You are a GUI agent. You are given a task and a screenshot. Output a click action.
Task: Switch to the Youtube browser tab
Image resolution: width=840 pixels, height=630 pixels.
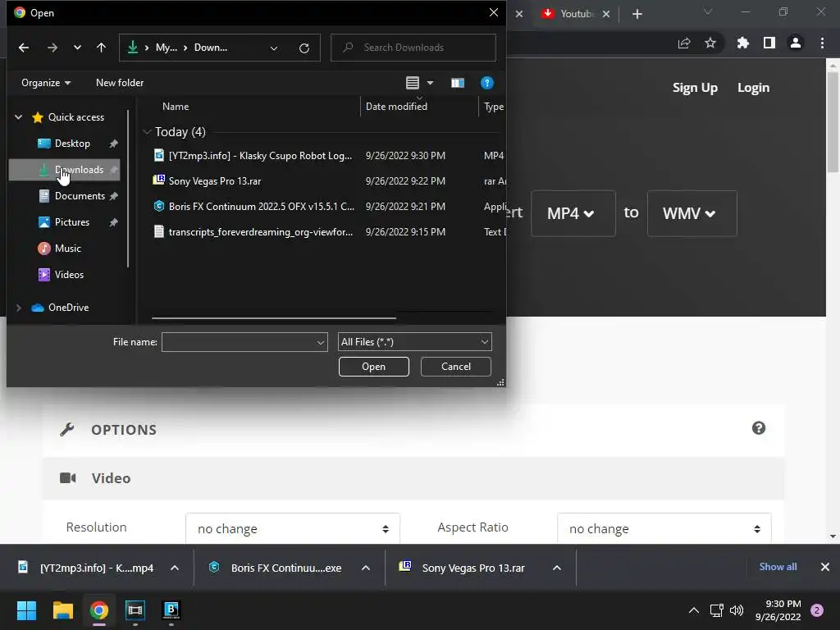576,14
